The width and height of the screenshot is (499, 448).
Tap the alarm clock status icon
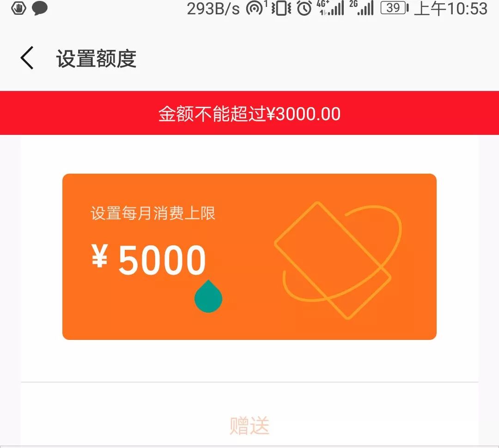(304, 8)
